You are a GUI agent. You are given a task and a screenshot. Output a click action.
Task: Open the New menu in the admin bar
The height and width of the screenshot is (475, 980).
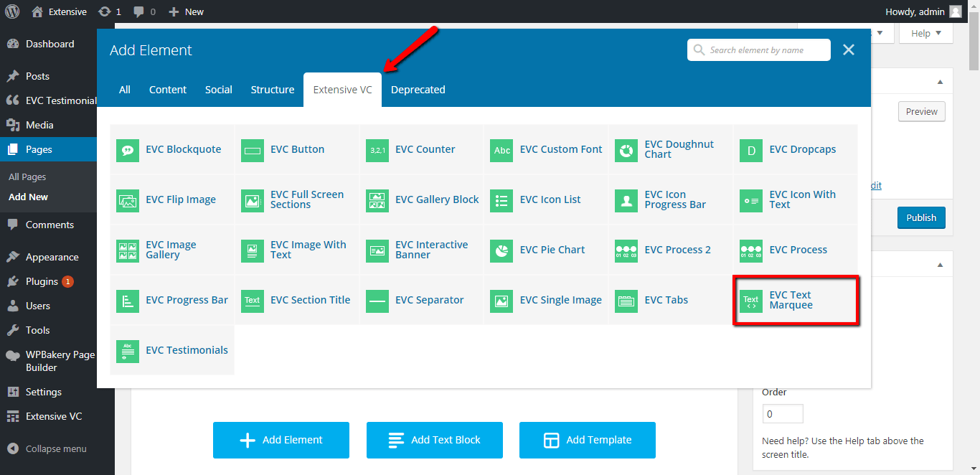(x=185, y=11)
